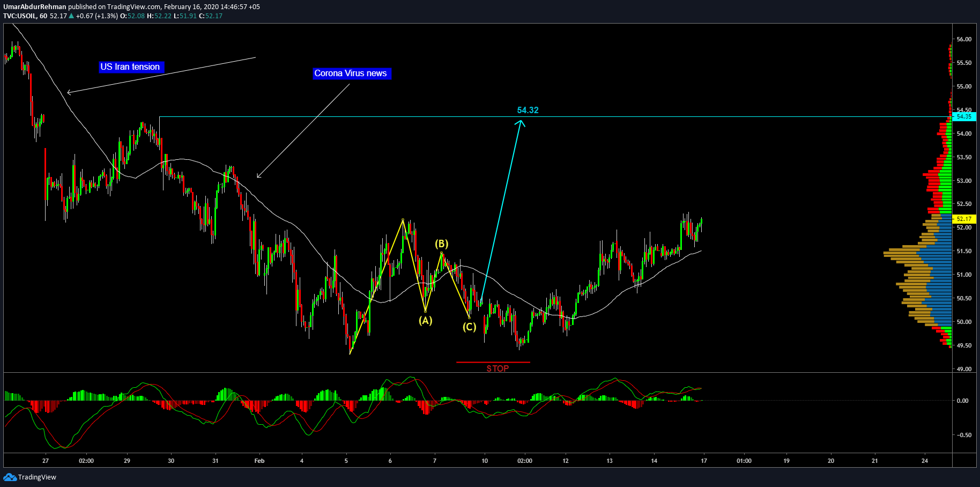Click the −0.50 MACD axis label

tap(963, 435)
